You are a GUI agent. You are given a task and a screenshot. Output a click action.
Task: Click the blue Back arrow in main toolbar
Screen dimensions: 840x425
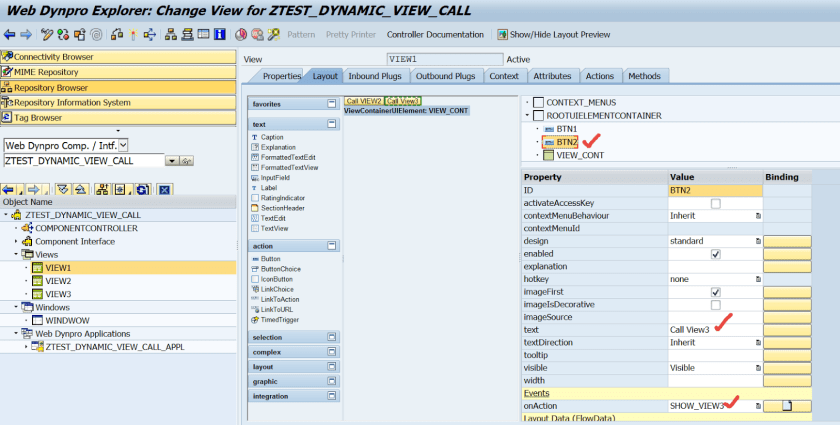tap(10, 35)
